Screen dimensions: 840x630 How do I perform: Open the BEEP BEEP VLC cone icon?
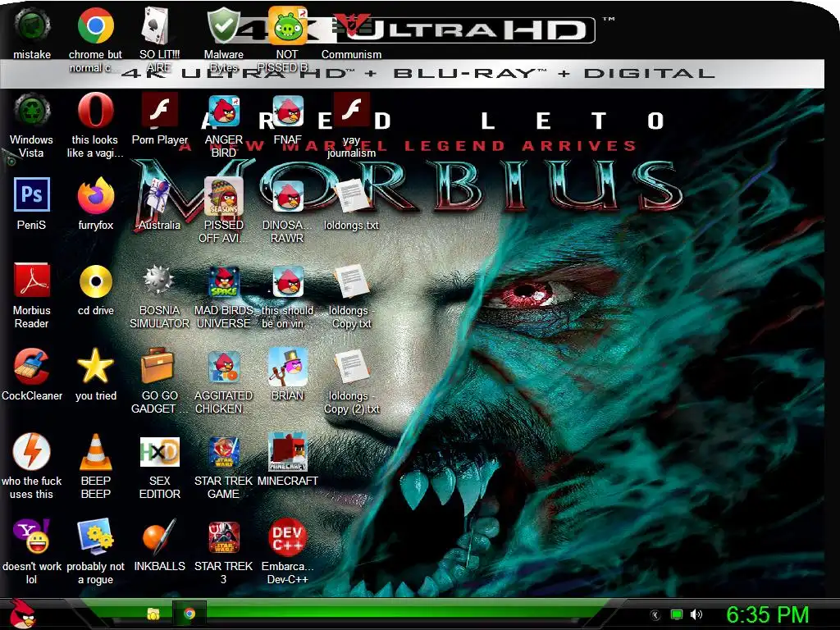(95, 452)
